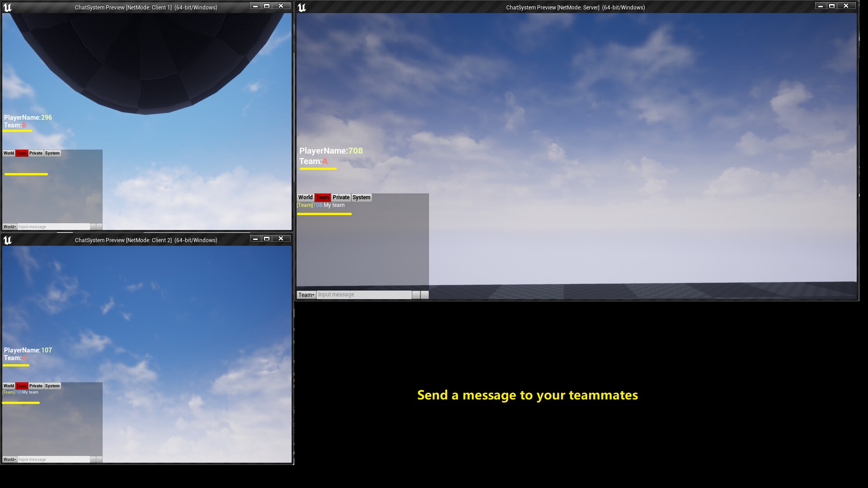The image size is (868, 488).
Task: Click the Unreal logo in Client 2 titlebar
Action: [7, 240]
